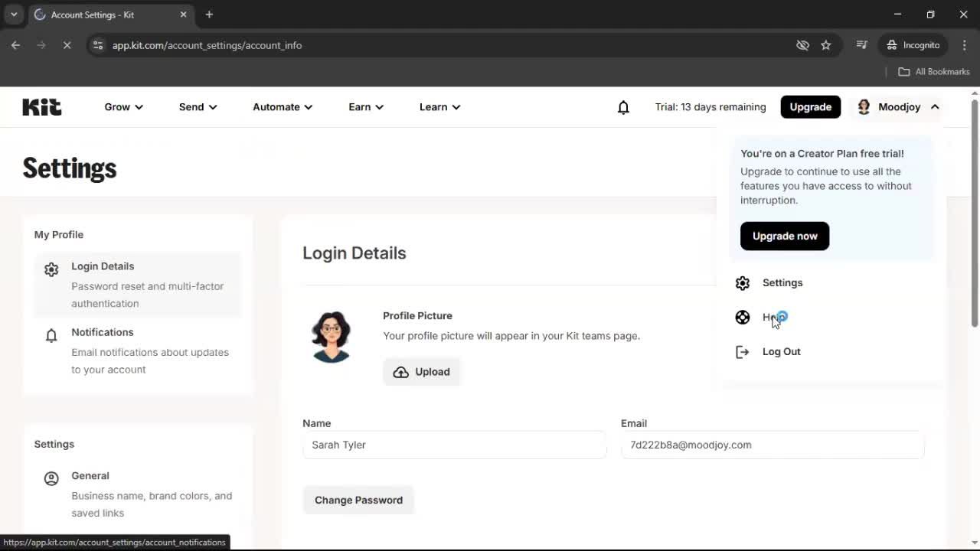Open the Send menu
The height and width of the screenshot is (551, 980).
pyautogui.click(x=197, y=107)
